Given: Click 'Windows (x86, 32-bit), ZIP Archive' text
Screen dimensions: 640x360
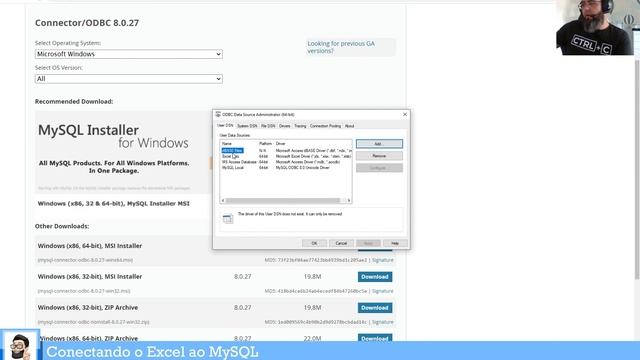Looking at the screenshot, I should coord(88,307).
